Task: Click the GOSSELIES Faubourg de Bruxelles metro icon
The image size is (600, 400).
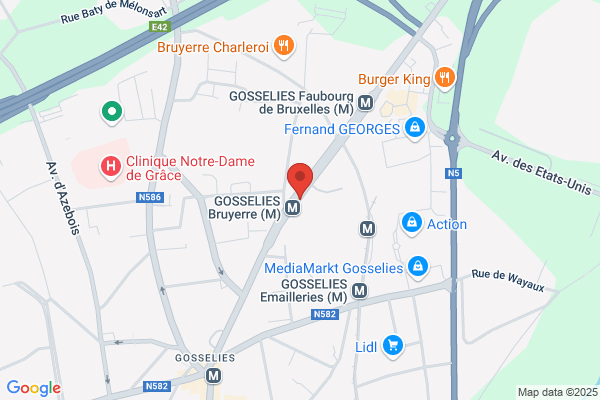Action: click(x=365, y=103)
